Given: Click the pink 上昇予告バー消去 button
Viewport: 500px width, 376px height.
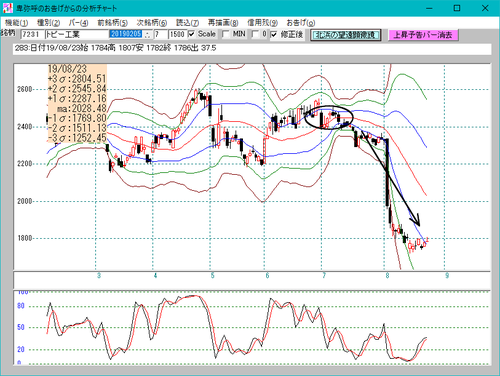Looking at the screenshot, I should (x=423, y=35).
